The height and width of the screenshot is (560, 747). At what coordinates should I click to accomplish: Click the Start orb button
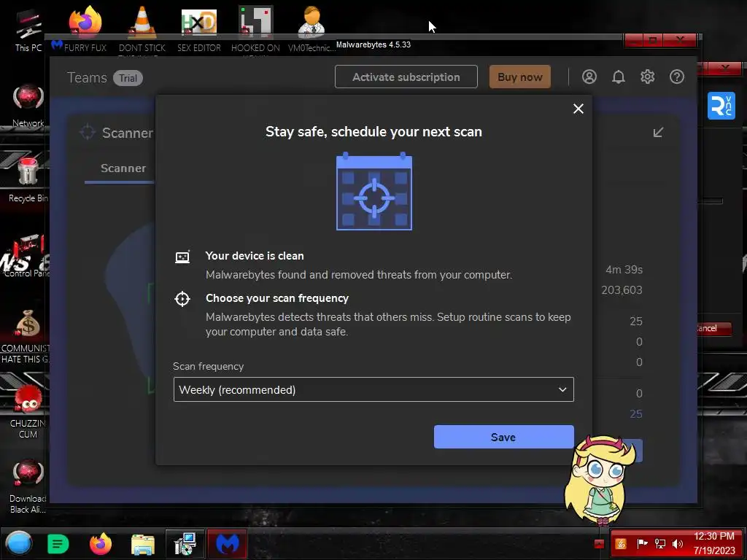[18, 543]
